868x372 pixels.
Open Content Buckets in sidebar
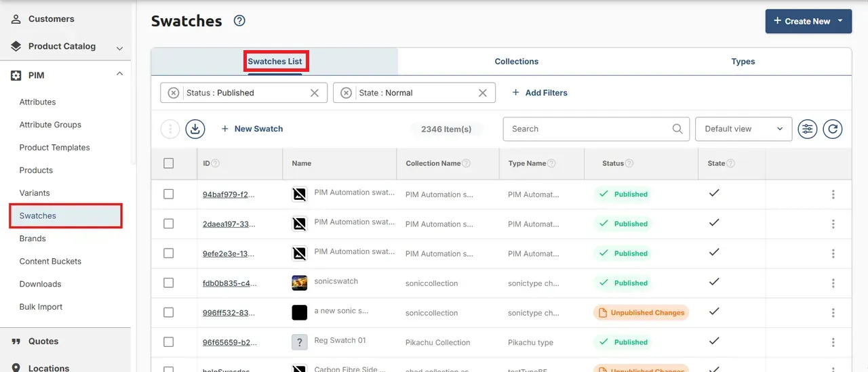coord(50,262)
